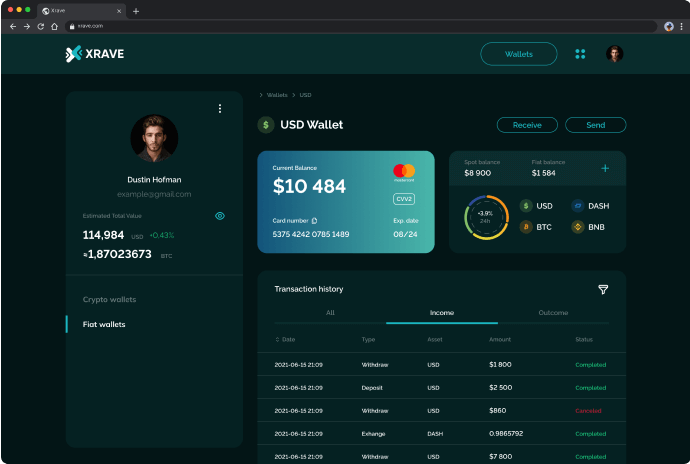Switch to the All transactions tab
Image resolution: width=690 pixels, height=464 pixels.
tap(330, 313)
